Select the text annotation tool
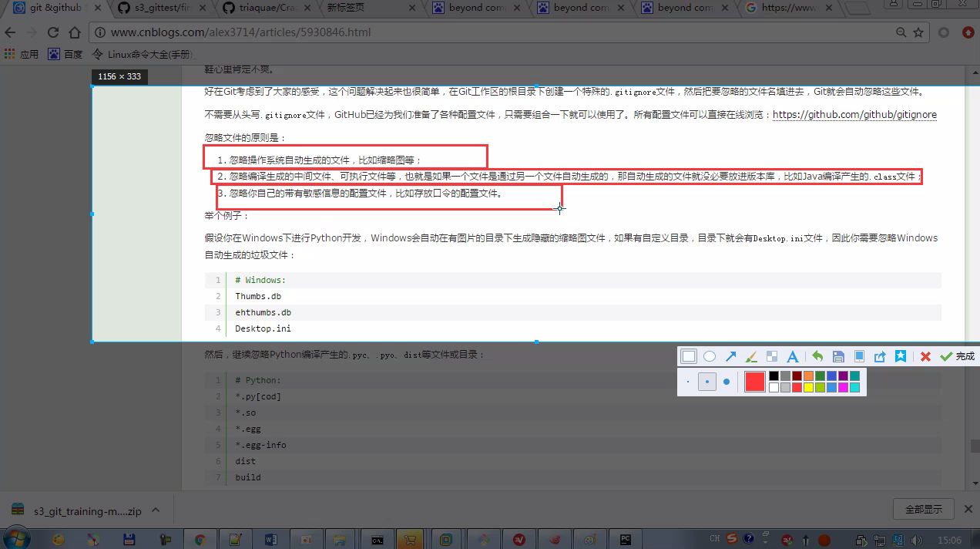 click(x=792, y=356)
